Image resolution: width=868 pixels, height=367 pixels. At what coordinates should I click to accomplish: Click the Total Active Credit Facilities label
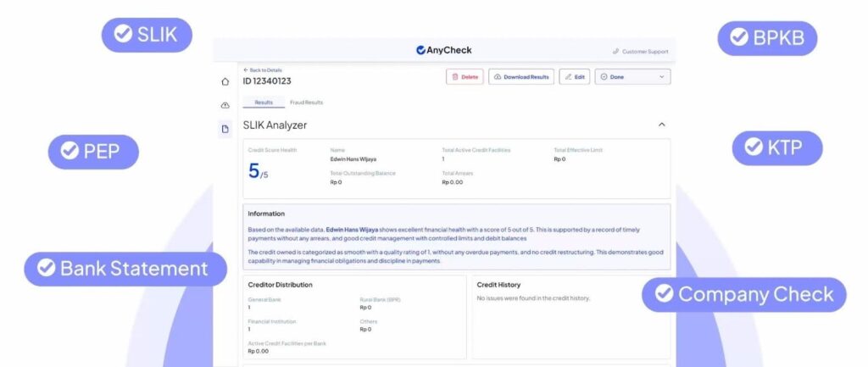(x=476, y=150)
